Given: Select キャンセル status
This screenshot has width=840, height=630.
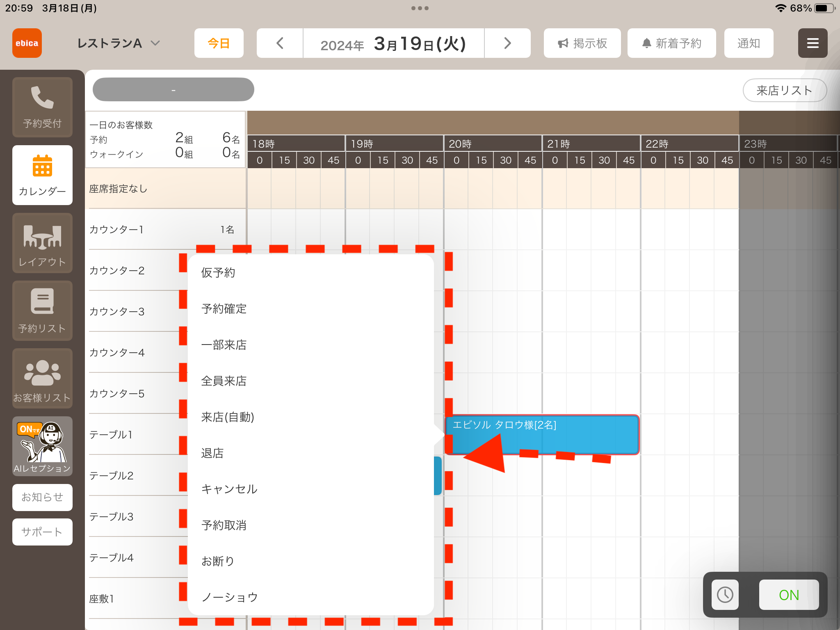Looking at the screenshot, I should [310, 489].
